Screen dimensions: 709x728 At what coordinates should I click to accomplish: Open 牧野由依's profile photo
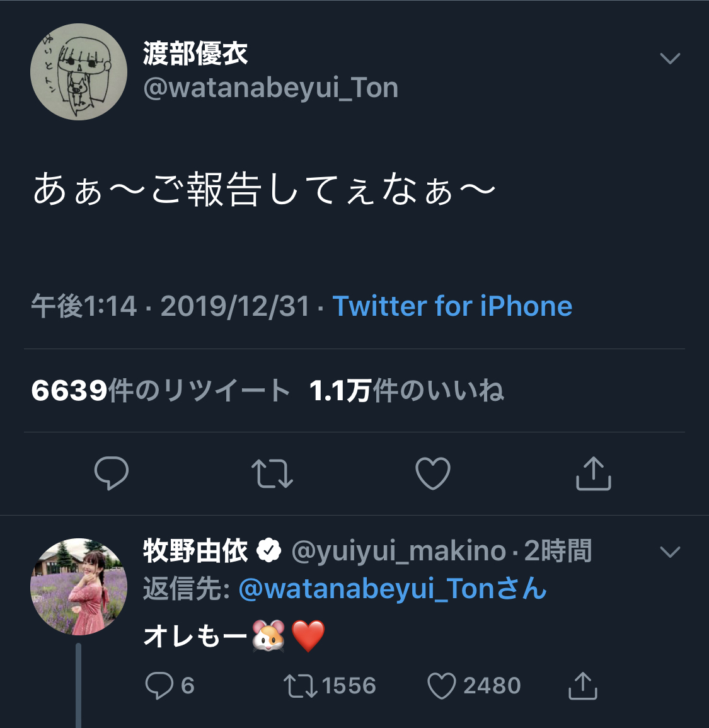79,586
